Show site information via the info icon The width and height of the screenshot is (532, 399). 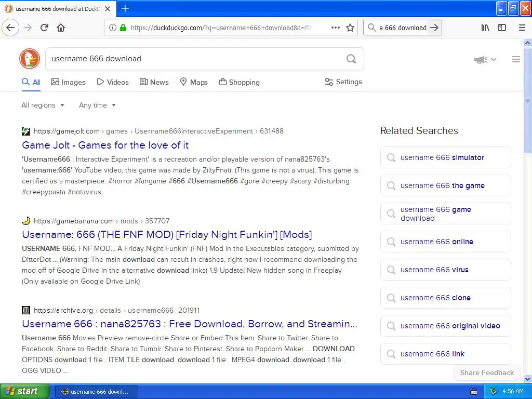tap(112, 28)
